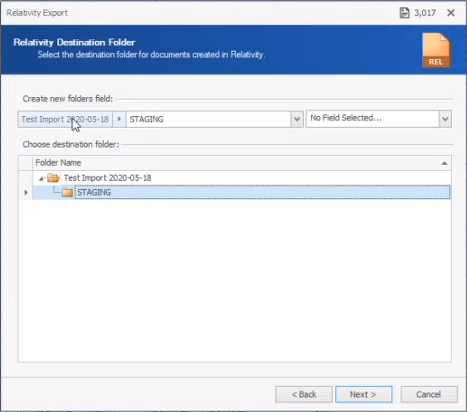Click the document count save icon
Viewport: 467px width, 412px height.
404,13
